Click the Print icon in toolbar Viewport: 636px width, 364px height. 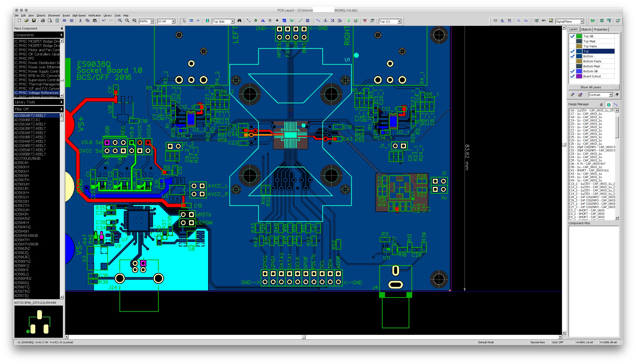pos(43,21)
